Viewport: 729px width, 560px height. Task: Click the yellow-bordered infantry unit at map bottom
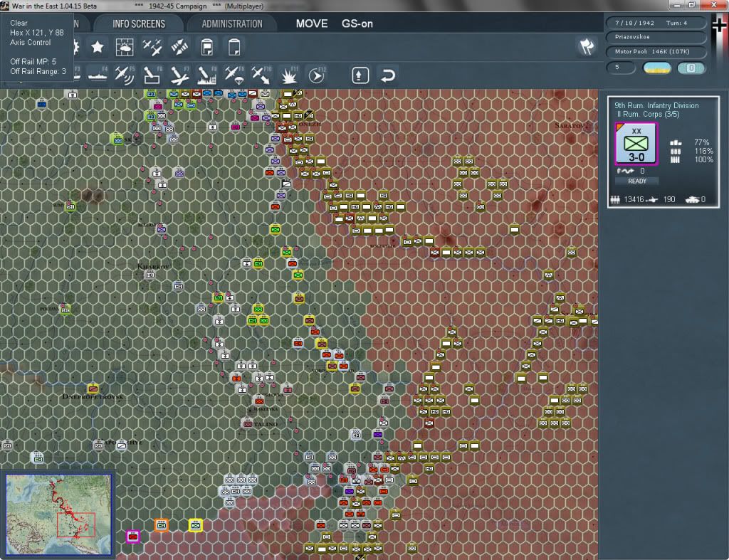(196, 526)
